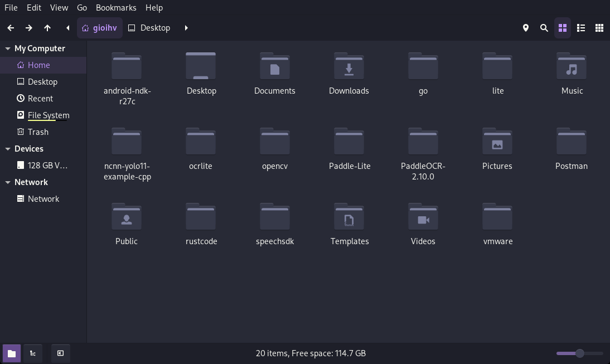
Task: Open Trash in sidebar
Action: click(38, 132)
